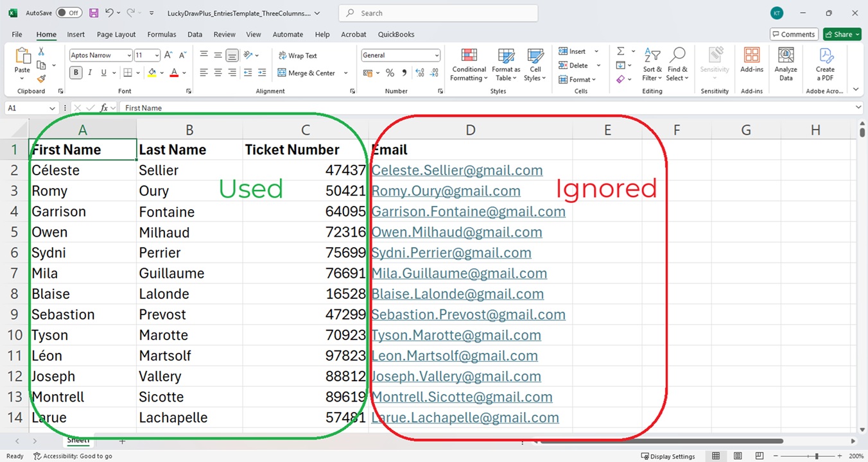Click the Save icon in title bar
This screenshot has height=462, width=868.
(94, 13)
